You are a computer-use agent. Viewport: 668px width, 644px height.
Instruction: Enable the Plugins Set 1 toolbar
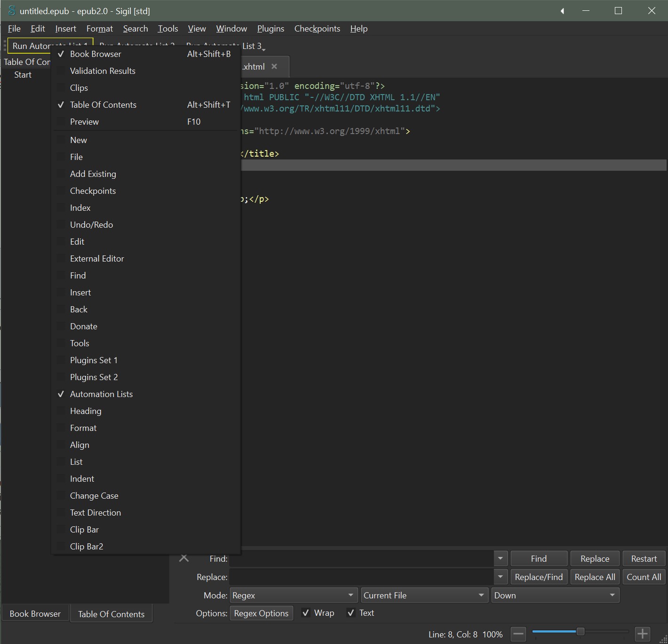[x=146, y=360]
